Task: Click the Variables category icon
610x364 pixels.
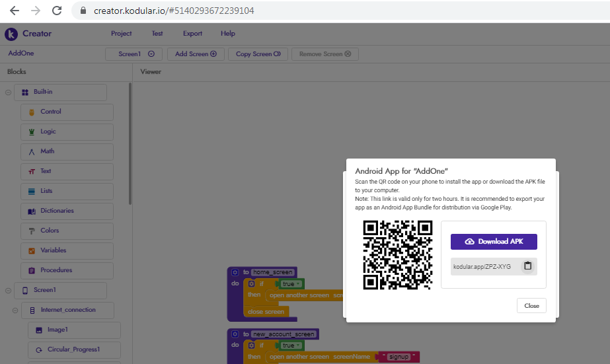Action: pyautogui.click(x=32, y=251)
